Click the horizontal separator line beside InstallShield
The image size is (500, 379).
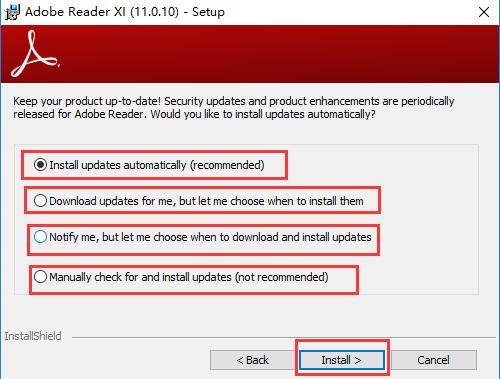tap(284, 337)
